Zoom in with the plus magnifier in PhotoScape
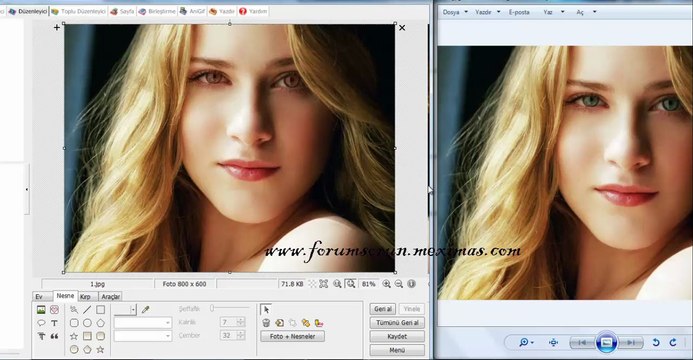Screen dimensions: 693x360 pos(386,284)
